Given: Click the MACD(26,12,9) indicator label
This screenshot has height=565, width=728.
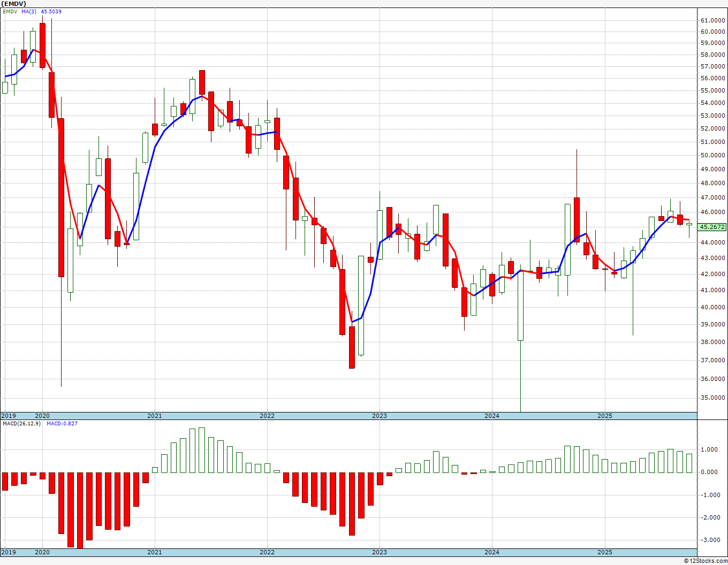Looking at the screenshot, I should pyautogui.click(x=21, y=424).
